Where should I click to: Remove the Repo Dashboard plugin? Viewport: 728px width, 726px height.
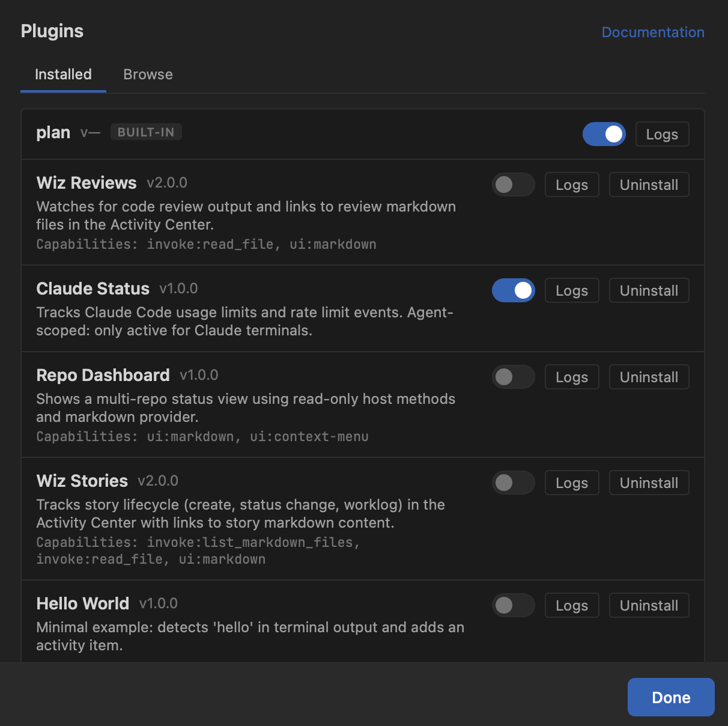[649, 377]
